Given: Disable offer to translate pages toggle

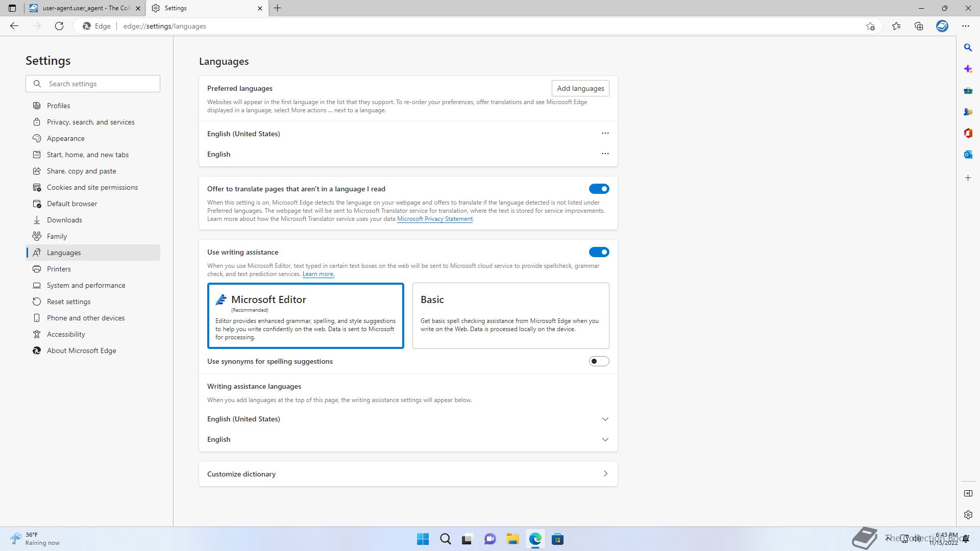Looking at the screenshot, I should point(599,189).
